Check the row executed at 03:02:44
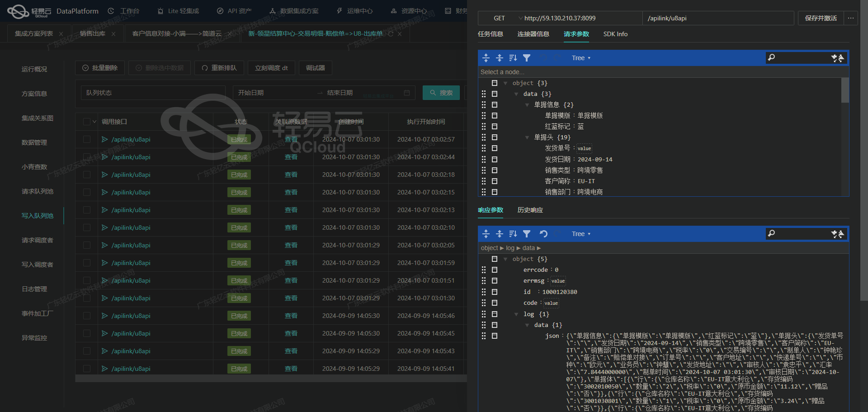Screen dimensions: 868x412 point(87,157)
